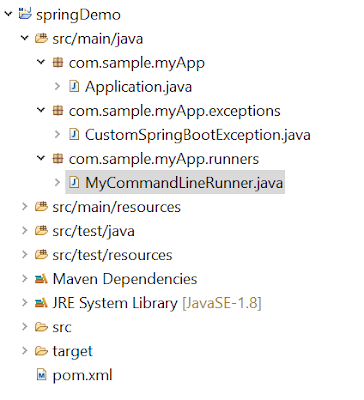This screenshot has height=400, width=364.
Task: Click the Application.java file icon
Action: pyautogui.click(x=74, y=87)
